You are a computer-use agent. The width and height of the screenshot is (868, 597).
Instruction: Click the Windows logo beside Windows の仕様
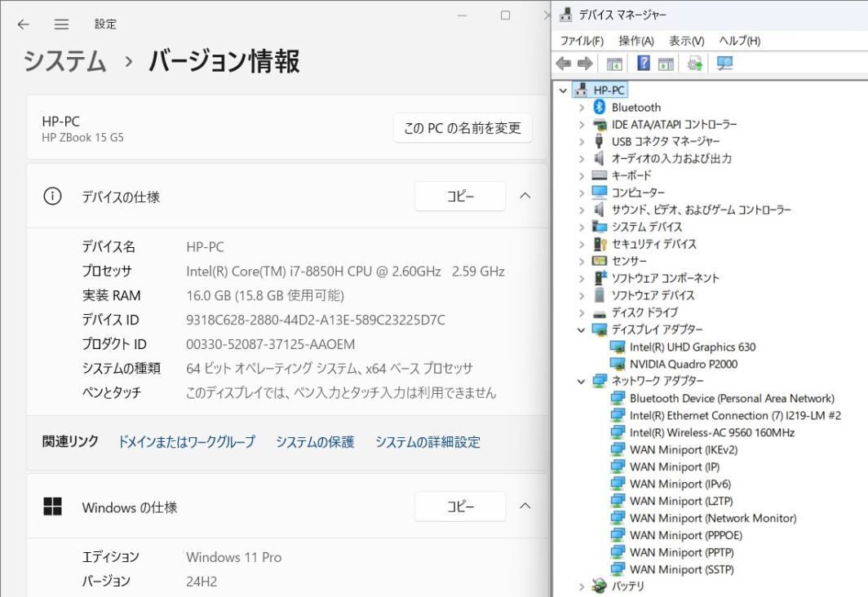(x=52, y=506)
